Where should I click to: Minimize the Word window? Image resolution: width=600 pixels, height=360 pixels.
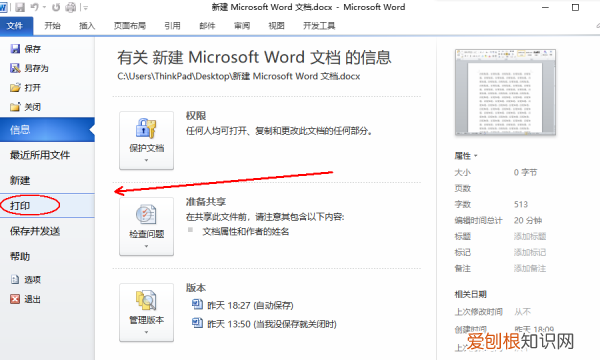pyautogui.click(x=546, y=7)
